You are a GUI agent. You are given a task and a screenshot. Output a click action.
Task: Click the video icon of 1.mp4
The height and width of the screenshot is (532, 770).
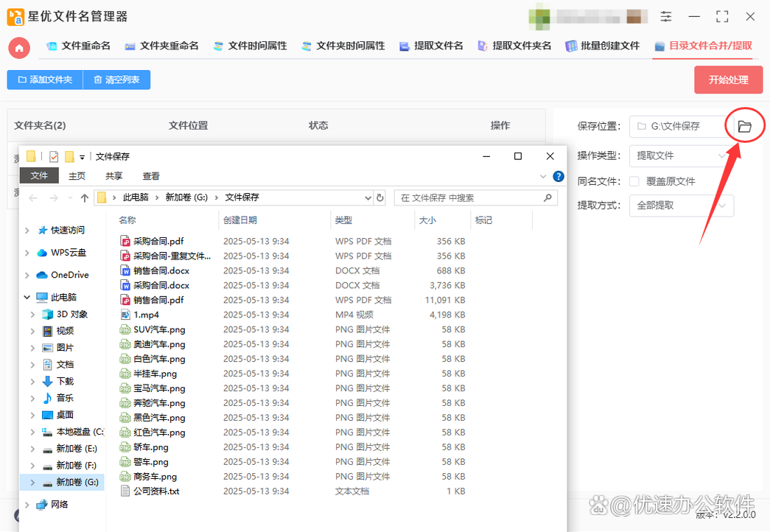tap(125, 315)
